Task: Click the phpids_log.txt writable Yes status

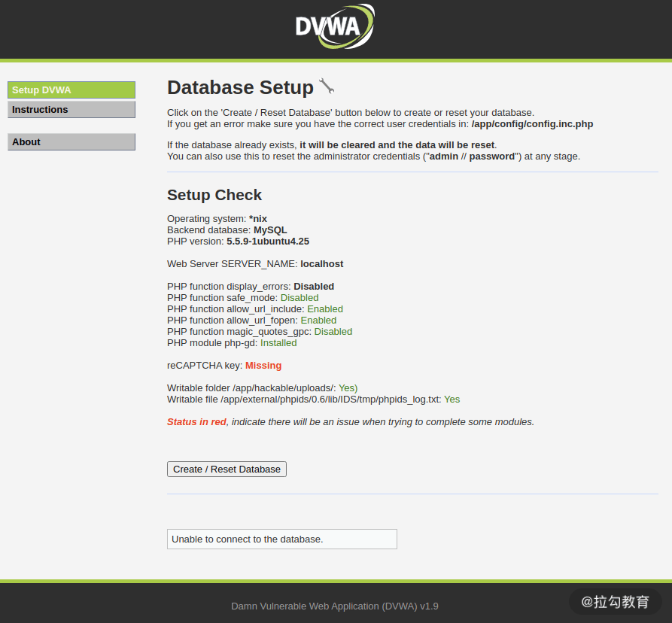Action: [x=452, y=400]
